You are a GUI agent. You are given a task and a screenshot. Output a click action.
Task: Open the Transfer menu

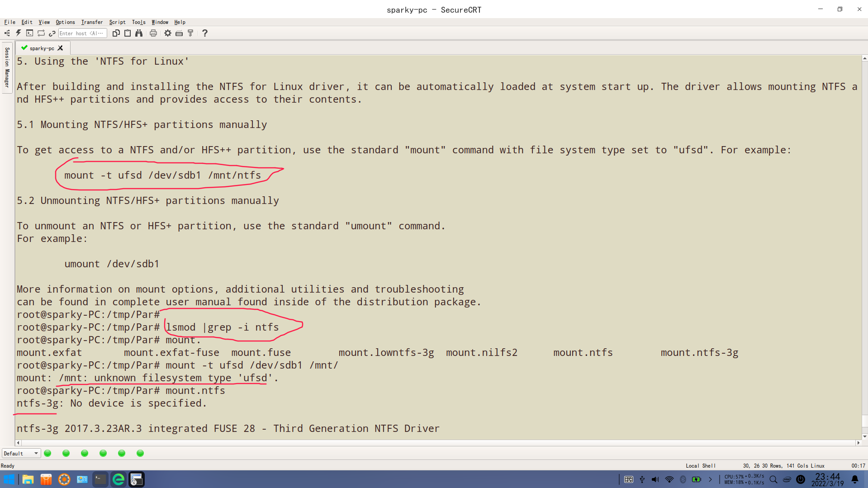pos(92,22)
